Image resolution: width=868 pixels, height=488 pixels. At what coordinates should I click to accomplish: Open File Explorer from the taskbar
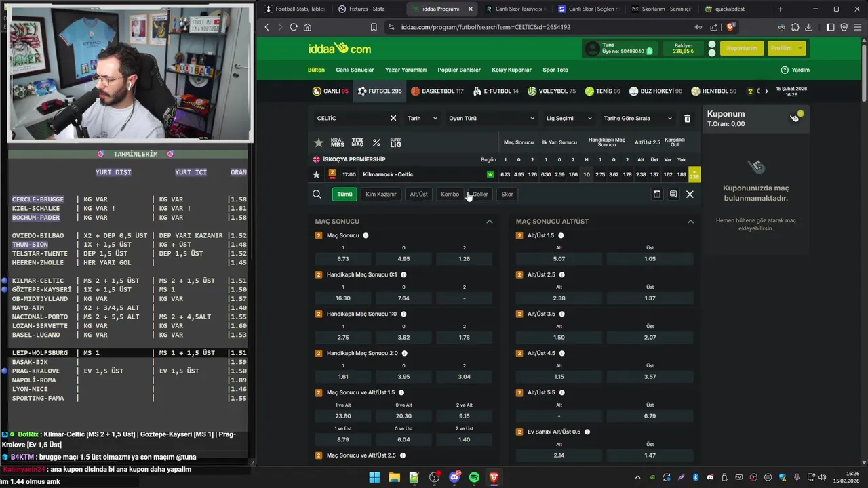[394, 477]
